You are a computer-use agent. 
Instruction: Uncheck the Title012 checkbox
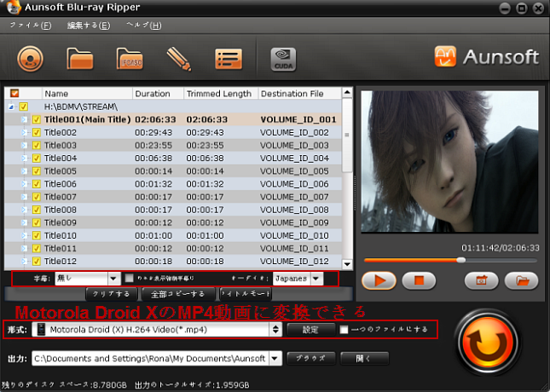click(x=37, y=261)
